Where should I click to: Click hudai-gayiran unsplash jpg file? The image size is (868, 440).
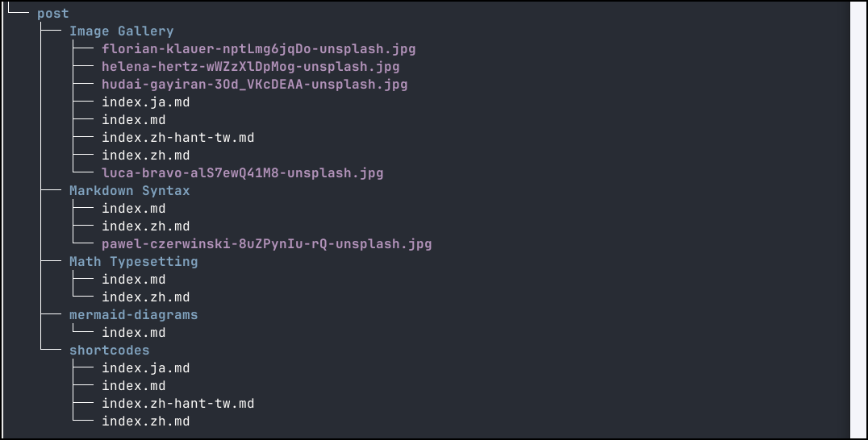pyautogui.click(x=254, y=85)
